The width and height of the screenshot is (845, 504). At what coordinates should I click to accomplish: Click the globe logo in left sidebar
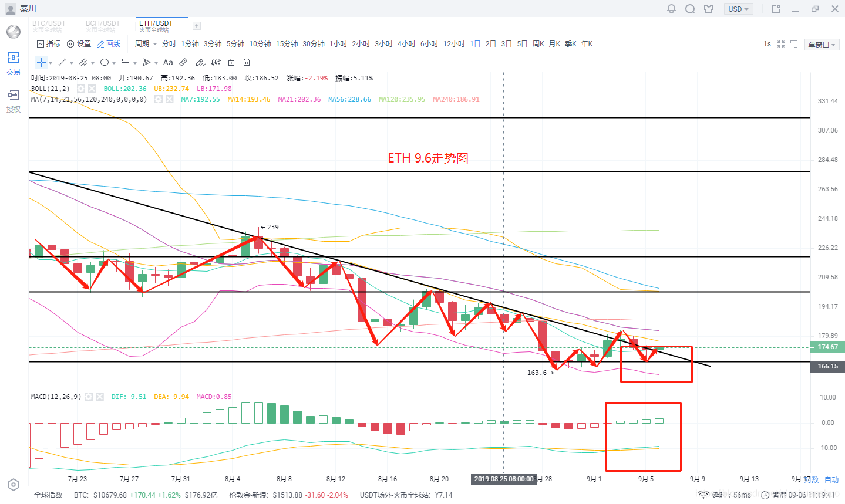point(14,31)
